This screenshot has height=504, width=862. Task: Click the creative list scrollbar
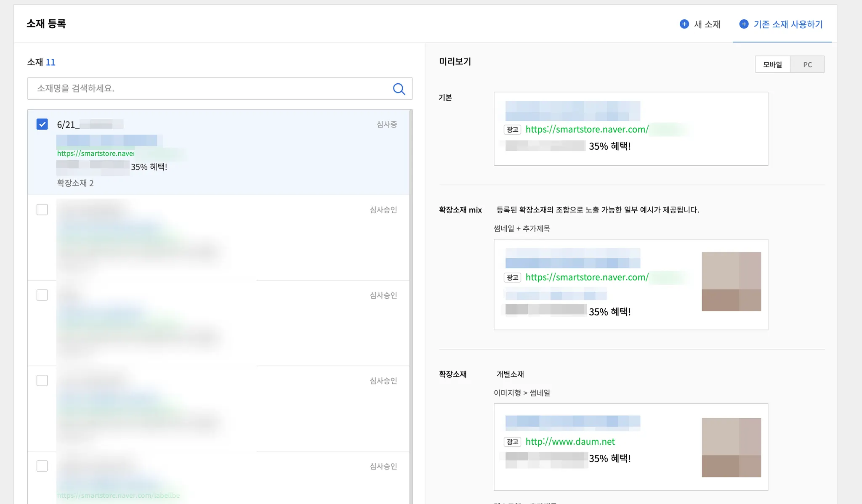tap(411, 294)
